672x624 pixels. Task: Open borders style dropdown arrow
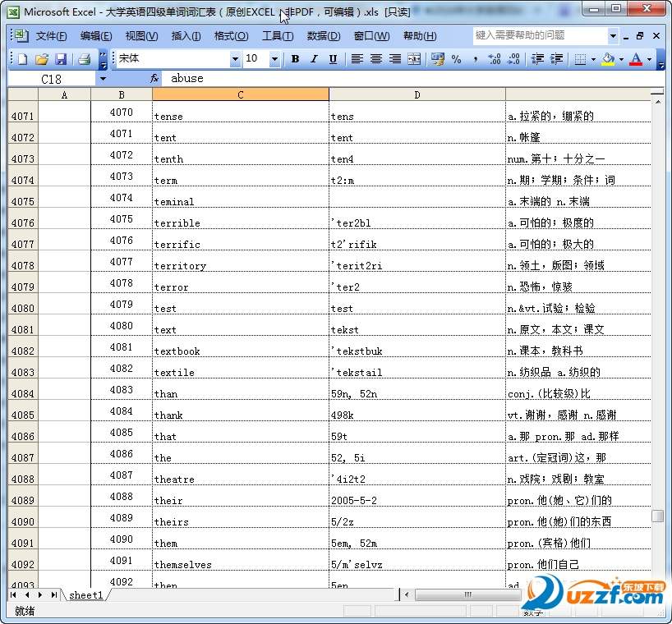pos(594,60)
